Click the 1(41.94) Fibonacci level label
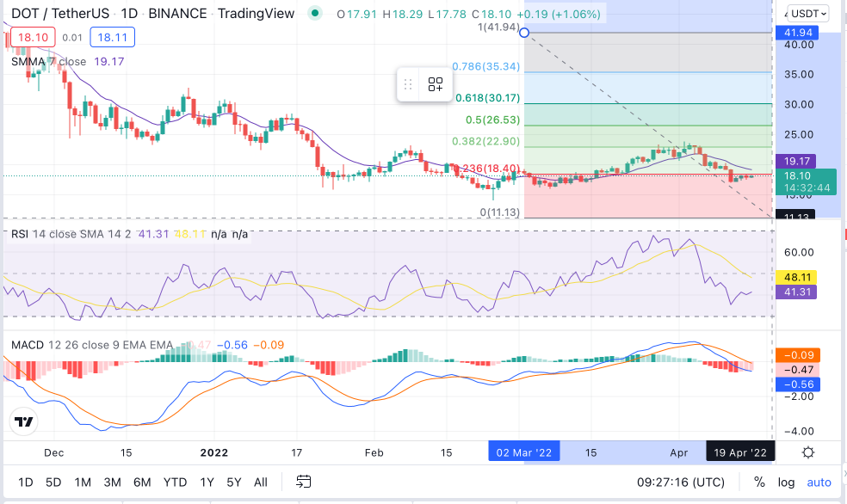The image size is (847, 504). click(x=498, y=27)
